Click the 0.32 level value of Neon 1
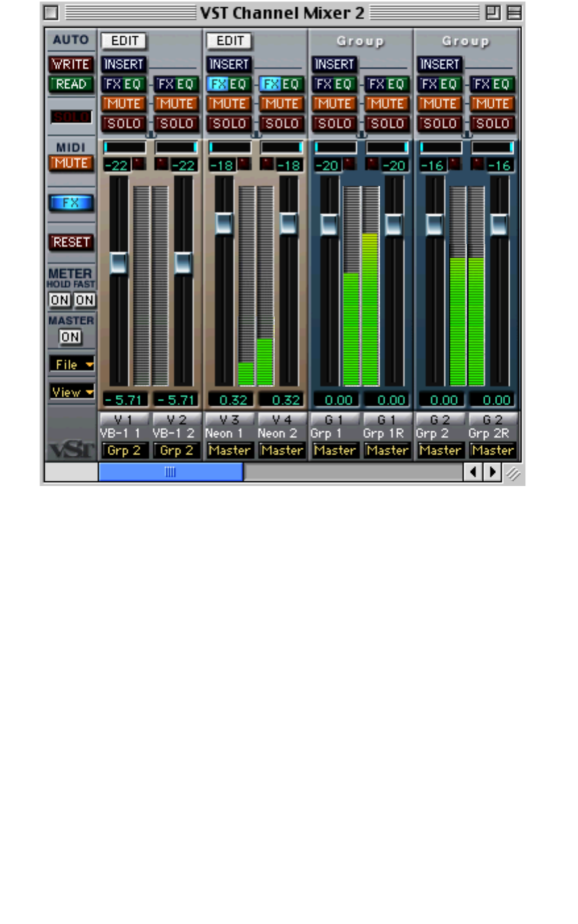 229,400
